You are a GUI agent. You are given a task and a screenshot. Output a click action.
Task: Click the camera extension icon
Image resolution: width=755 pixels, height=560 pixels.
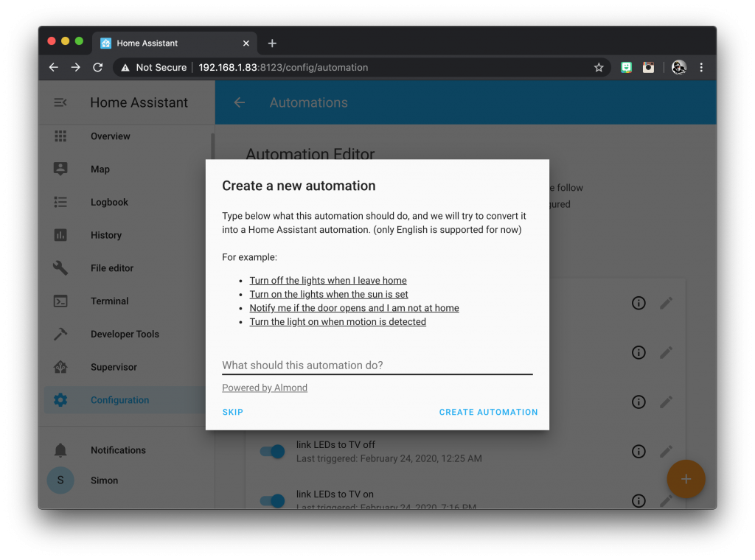coord(648,67)
